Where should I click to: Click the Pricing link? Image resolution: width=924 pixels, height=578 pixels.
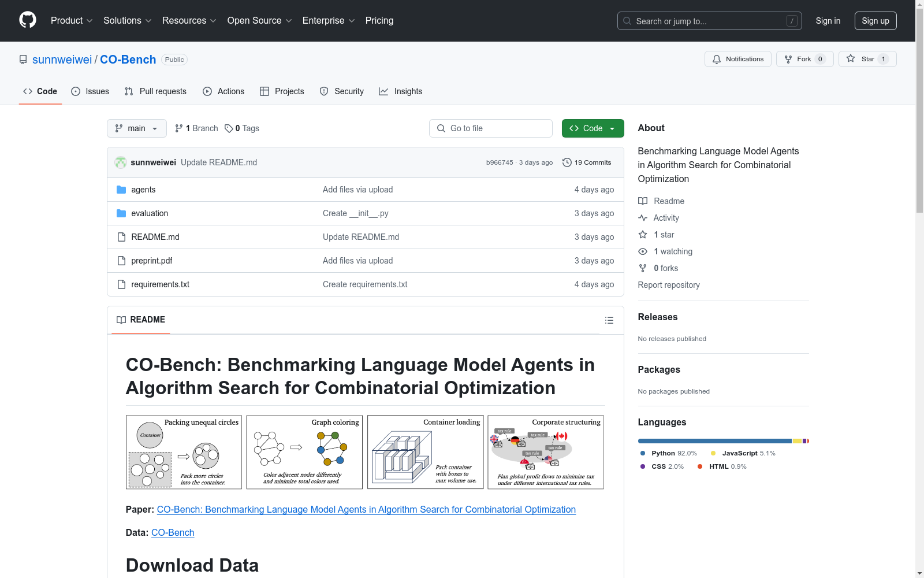tap(379, 21)
